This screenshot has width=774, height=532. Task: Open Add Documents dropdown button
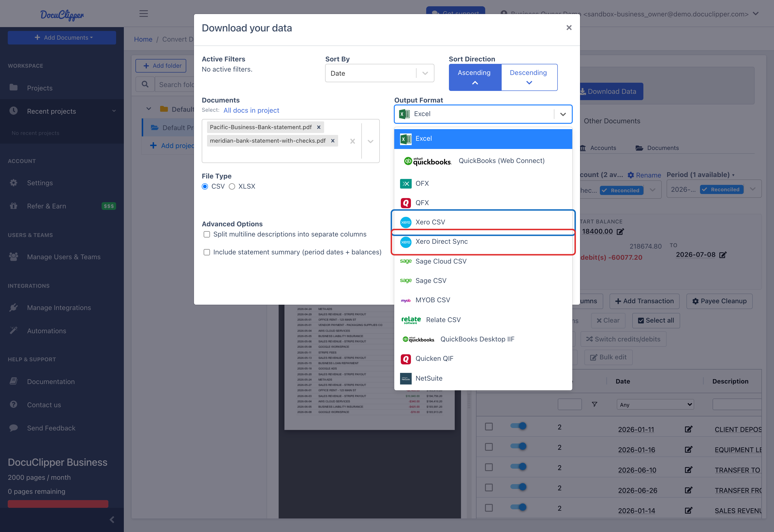[62, 38]
